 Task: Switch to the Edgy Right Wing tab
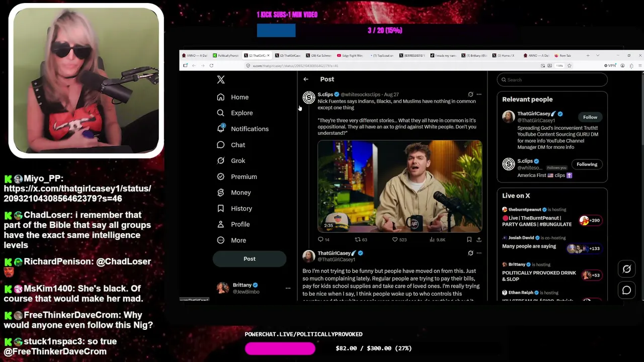[350, 55]
